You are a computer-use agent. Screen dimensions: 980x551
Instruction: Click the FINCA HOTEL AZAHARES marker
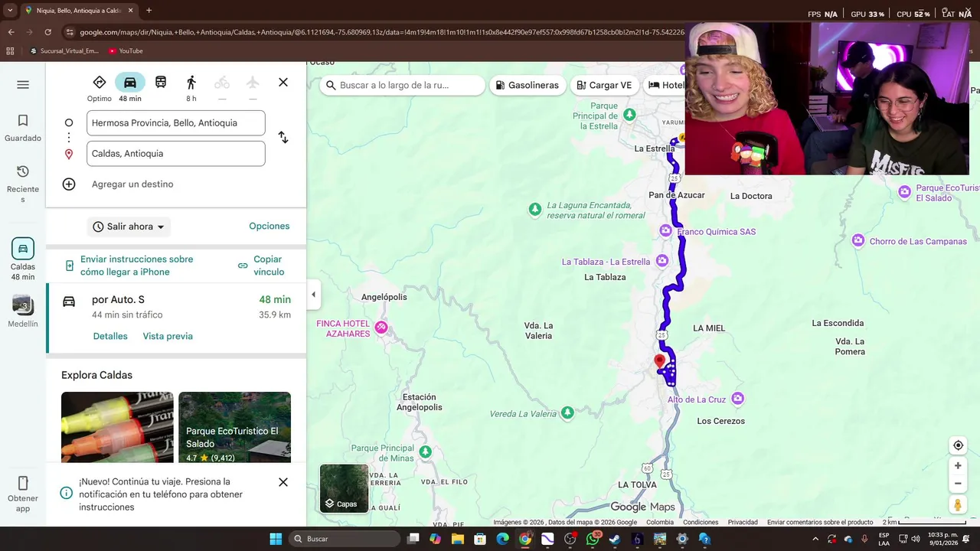click(x=381, y=328)
